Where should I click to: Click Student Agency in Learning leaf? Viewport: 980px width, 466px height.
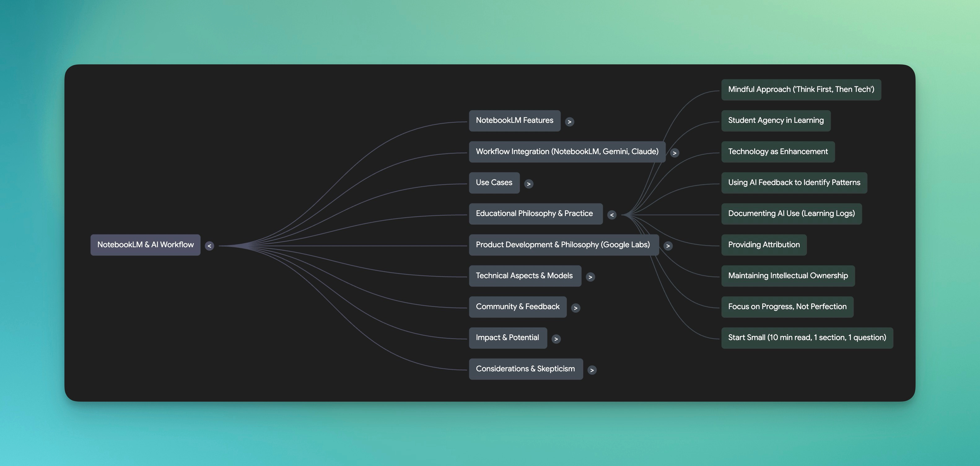click(776, 121)
